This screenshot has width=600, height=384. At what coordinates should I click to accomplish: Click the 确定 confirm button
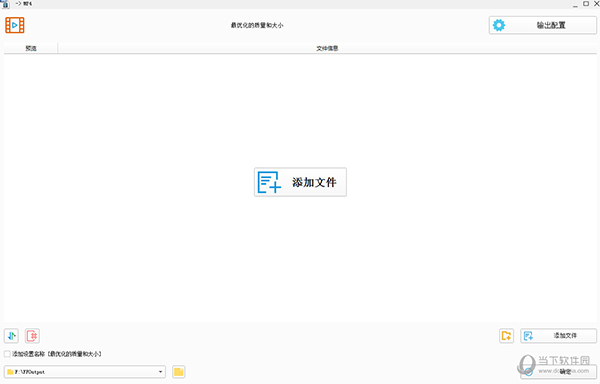coord(558,371)
